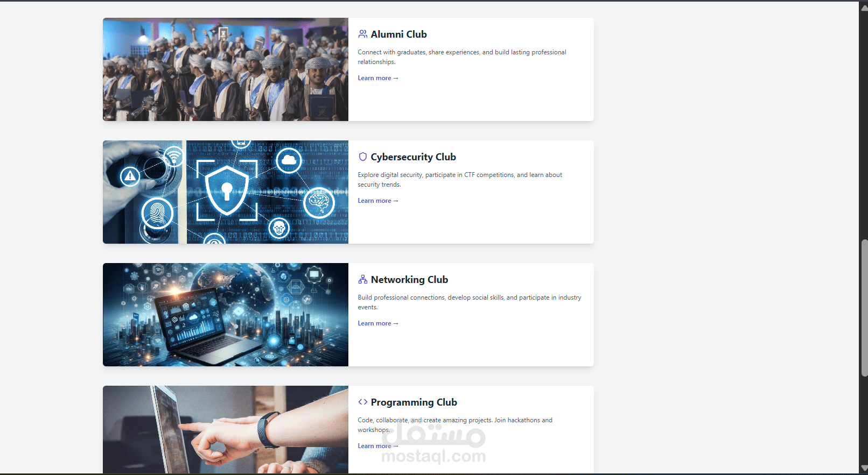Click the Alumni Club people icon

[363, 34]
